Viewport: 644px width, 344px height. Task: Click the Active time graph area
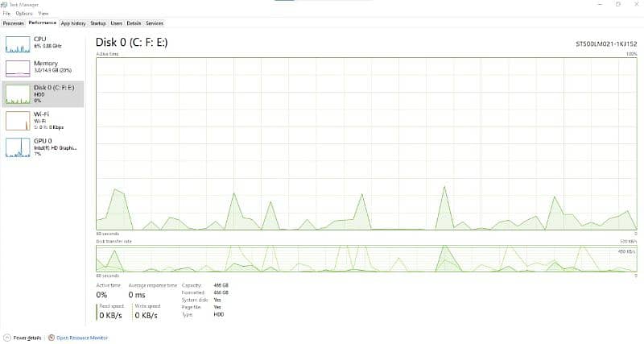pos(366,143)
